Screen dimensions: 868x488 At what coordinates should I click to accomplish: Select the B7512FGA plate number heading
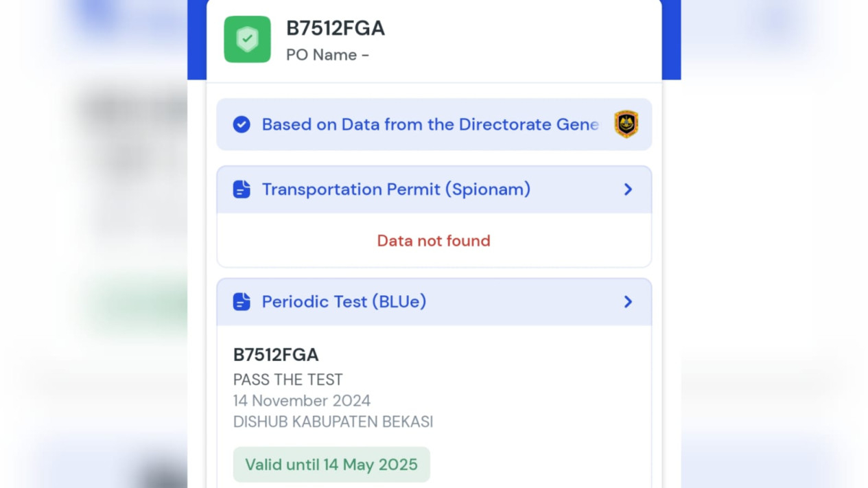336,28
